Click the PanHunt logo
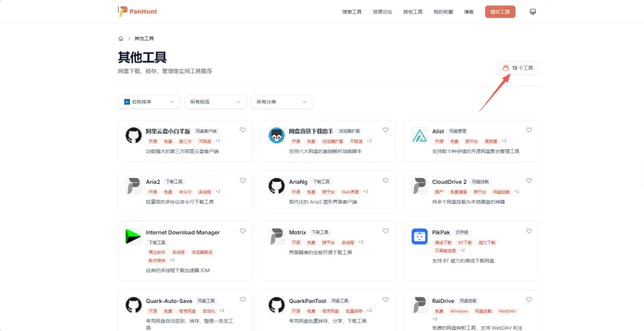The width and height of the screenshot is (644, 331). coord(138,11)
